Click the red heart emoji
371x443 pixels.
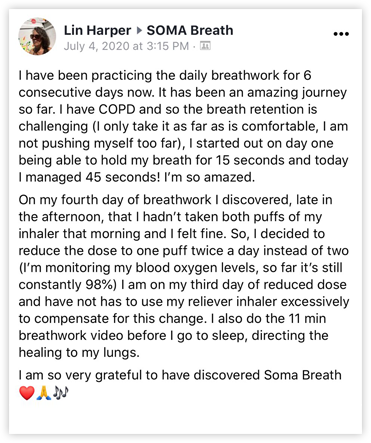point(27,393)
